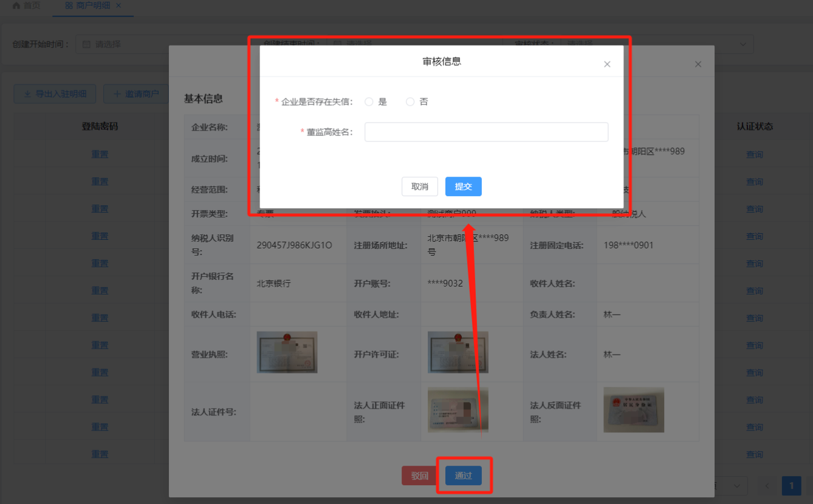813x504 pixels.
Task: Select 否 for 企业是否存在失信
Action: (410, 102)
